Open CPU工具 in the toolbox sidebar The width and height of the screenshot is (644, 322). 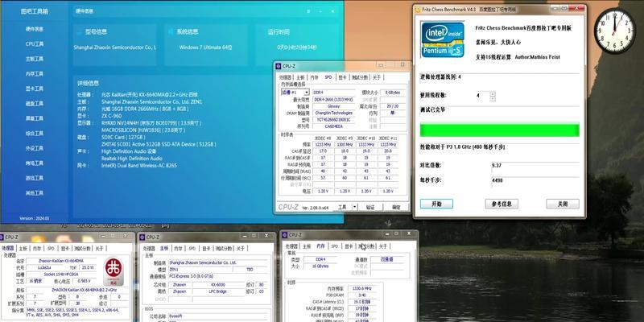tap(35, 44)
